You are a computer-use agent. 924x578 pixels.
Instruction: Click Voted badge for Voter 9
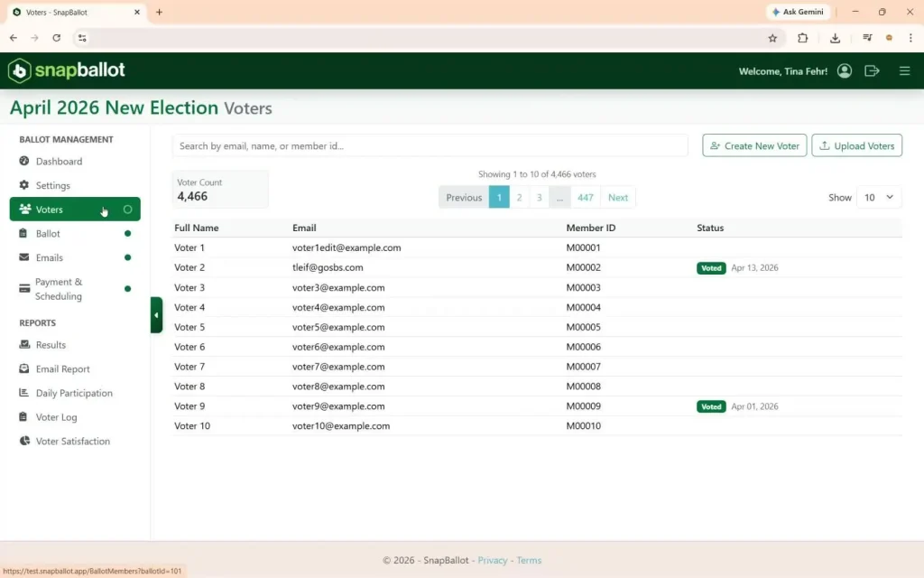tap(711, 406)
